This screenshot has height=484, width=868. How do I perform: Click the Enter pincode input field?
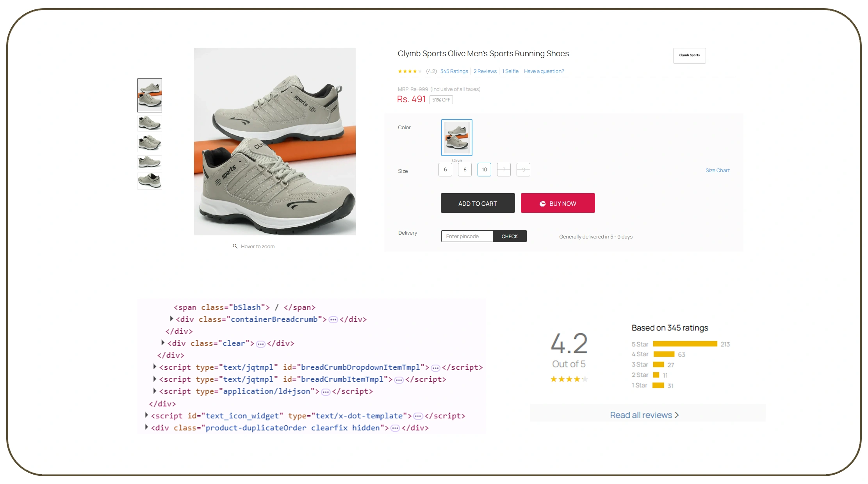pyautogui.click(x=467, y=236)
